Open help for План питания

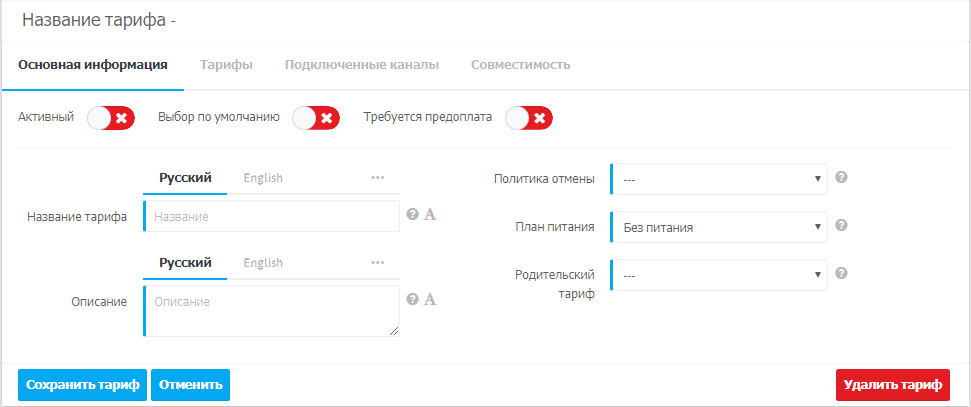click(841, 225)
